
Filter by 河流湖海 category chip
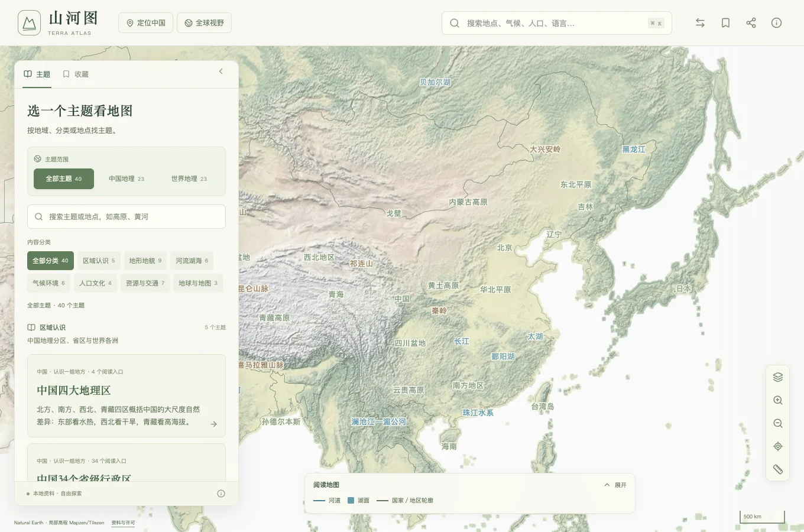pyautogui.click(x=192, y=261)
